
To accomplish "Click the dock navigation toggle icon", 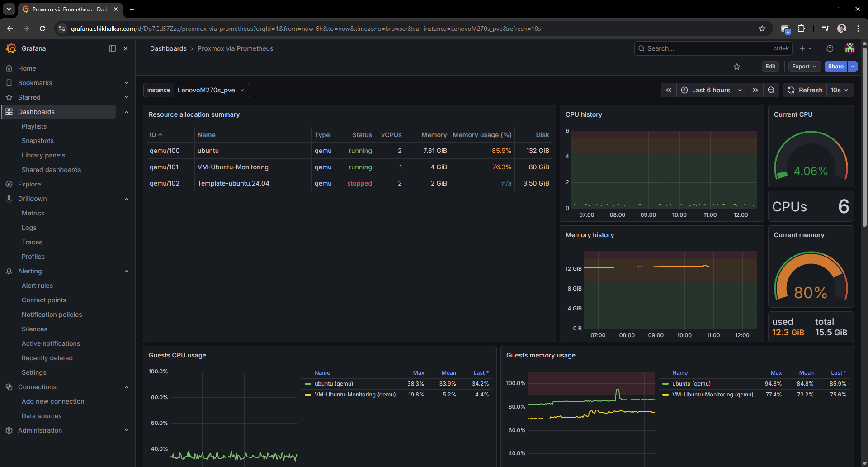I will point(112,48).
